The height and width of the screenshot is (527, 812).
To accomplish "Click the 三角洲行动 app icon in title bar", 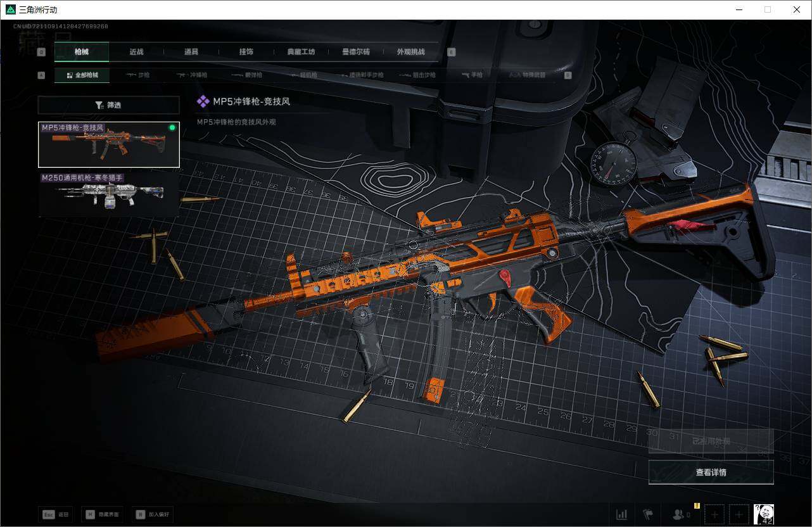I will (10, 10).
